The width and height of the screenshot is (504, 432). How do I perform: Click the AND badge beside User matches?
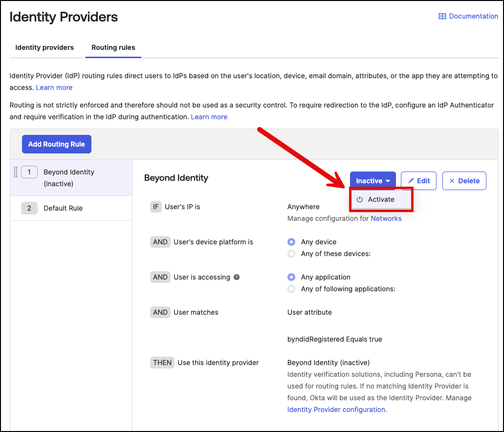pyautogui.click(x=160, y=312)
